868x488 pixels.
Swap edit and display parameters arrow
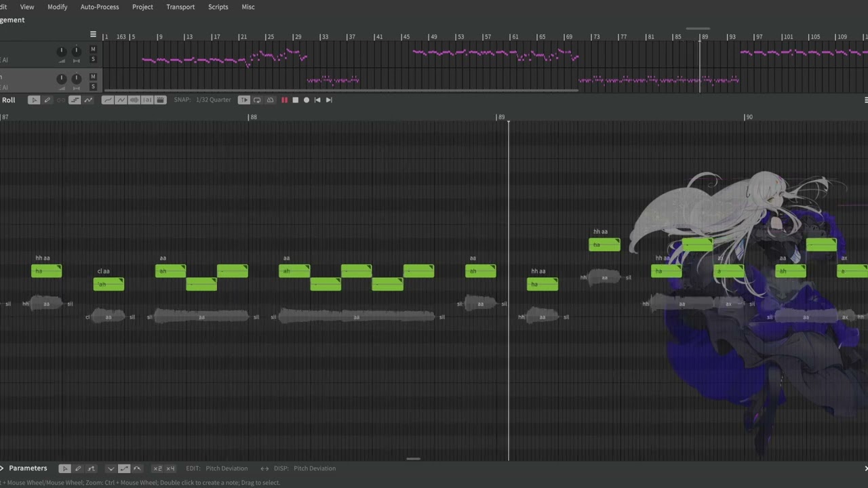[264, 468]
